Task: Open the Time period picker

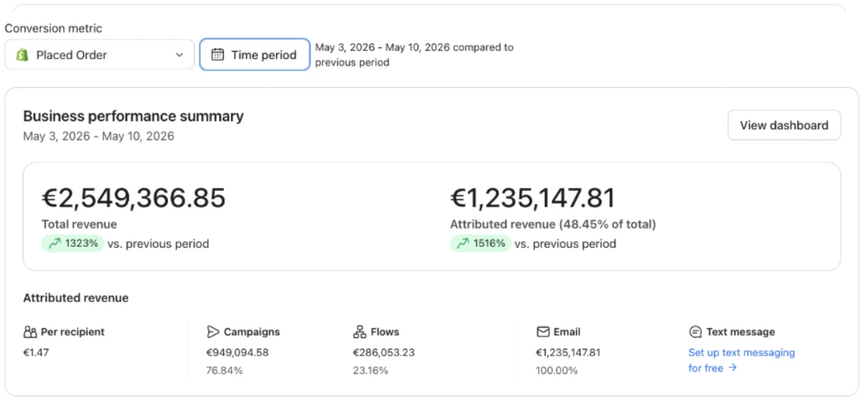Action: (254, 55)
